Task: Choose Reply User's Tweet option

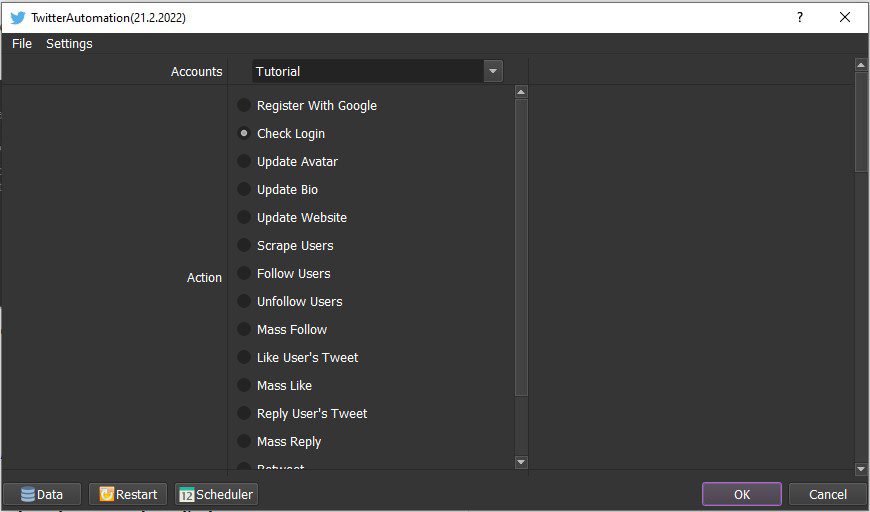Action: pos(302,413)
